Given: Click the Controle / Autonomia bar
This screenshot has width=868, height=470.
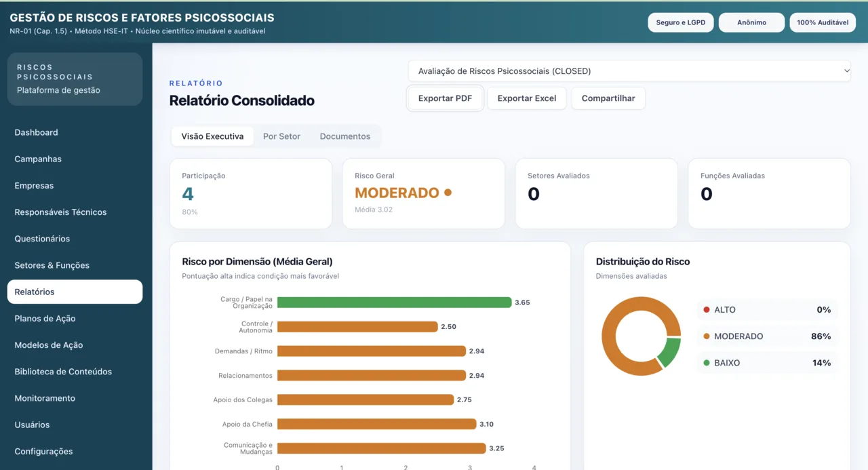Looking at the screenshot, I should 357,327.
